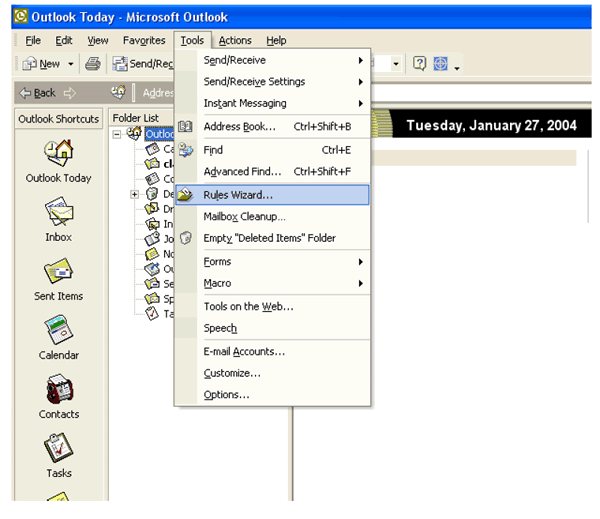This screenshot has width=600, height=519.
Task: Click the New mail toolbar button
Action: point(41,64)
